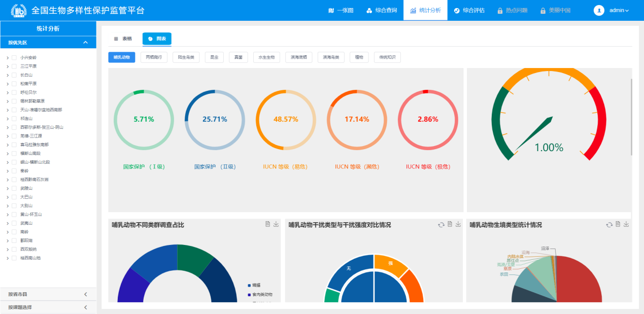Go to 综合查询 in the top navigation
Screen dimensions: 644x314
pyautogui.click(x=382, y=10)
